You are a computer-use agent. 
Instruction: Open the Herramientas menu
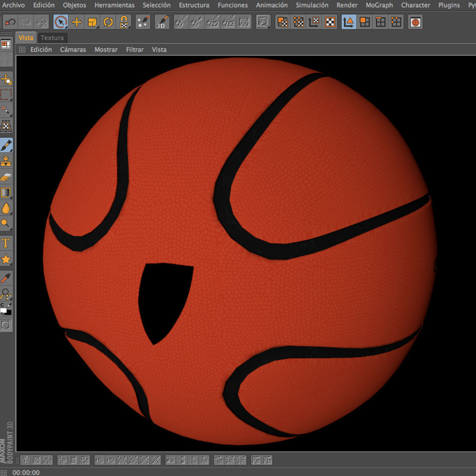pyautogui.click(x=114, y=5)
